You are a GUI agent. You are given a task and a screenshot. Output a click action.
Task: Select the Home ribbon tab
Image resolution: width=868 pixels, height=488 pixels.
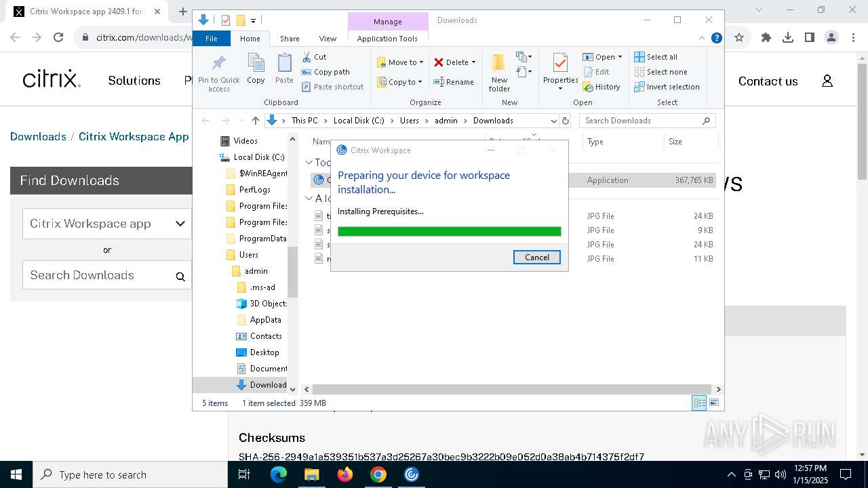coord(250,39)
